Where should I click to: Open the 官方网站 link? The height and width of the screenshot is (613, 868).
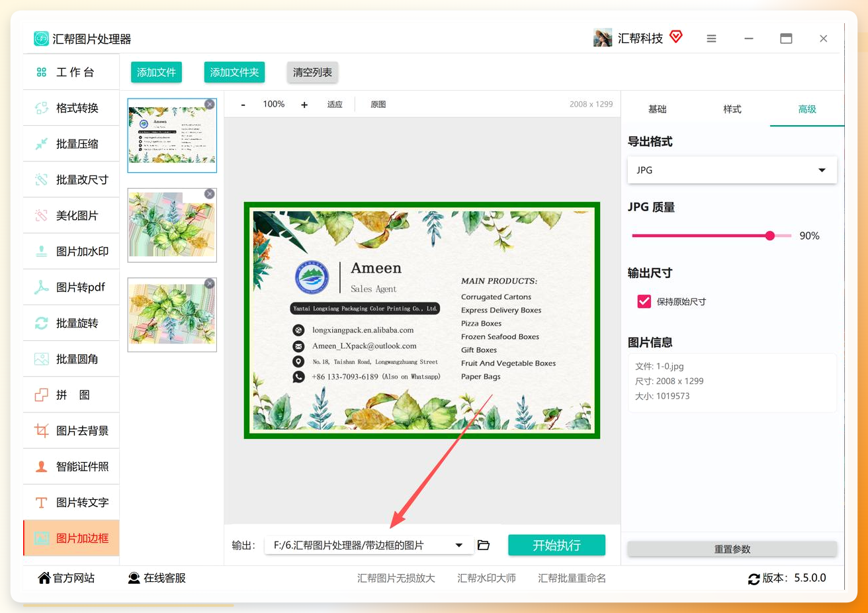coord(67,578)
